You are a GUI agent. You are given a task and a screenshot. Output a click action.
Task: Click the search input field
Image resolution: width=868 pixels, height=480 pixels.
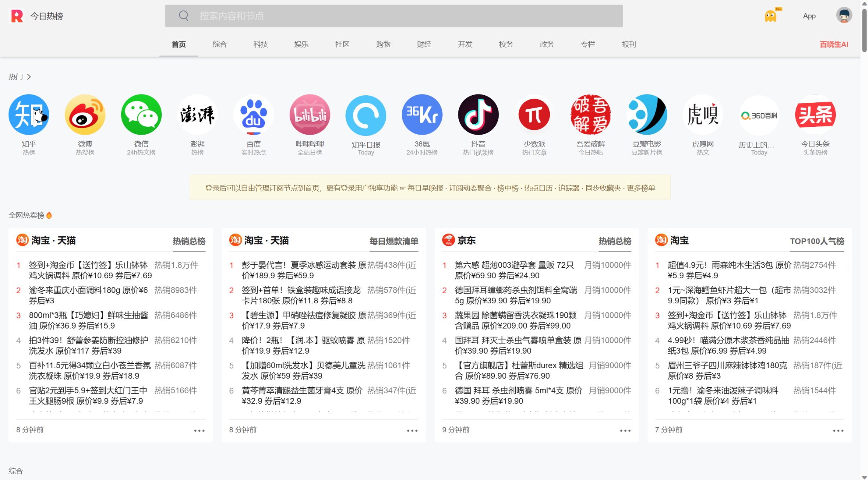click(x=394, y=16)
